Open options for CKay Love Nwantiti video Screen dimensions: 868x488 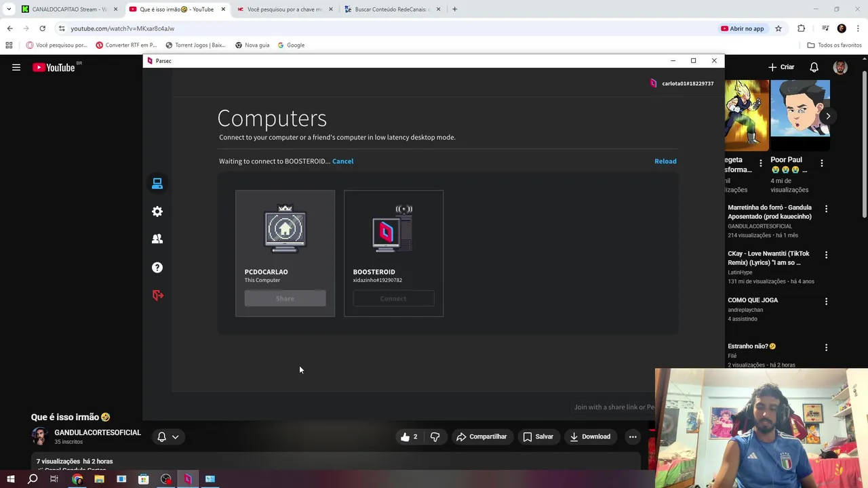[x=826, y=255]
